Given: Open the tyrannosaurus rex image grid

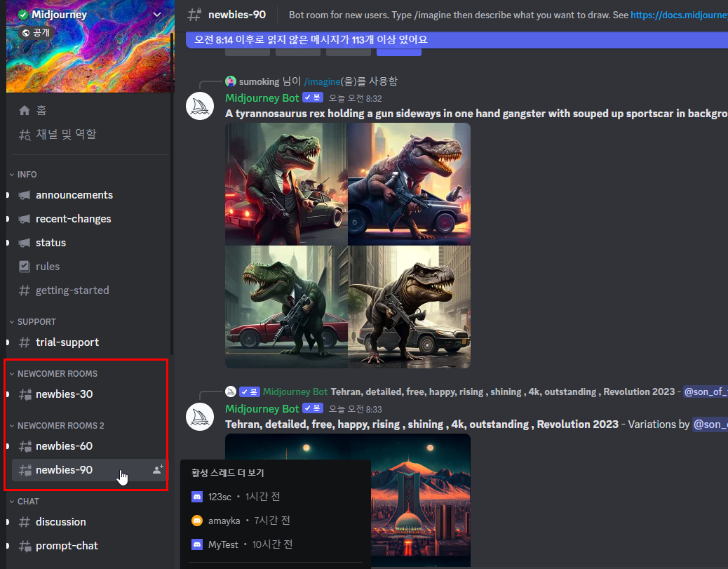Looking at the screenshot, I should 348,246.
